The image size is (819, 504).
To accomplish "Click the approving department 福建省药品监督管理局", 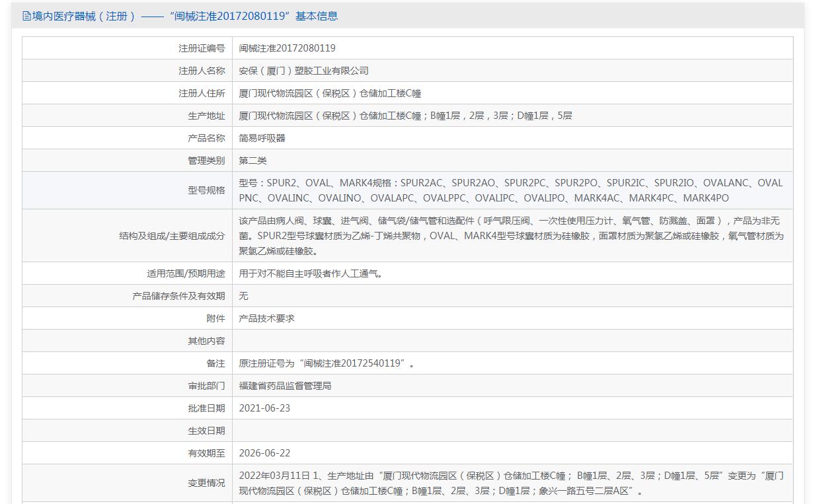I will pos(285,386).
